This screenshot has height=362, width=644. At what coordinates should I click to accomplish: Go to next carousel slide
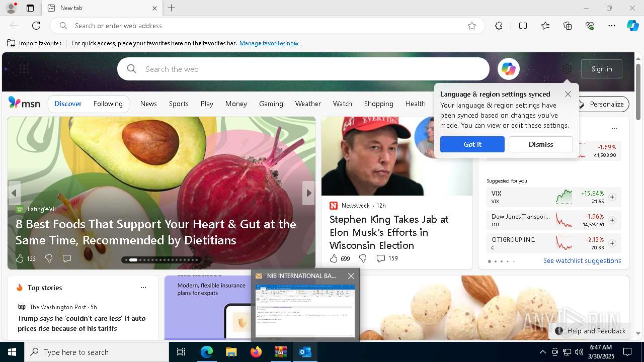tap(308, 193)
